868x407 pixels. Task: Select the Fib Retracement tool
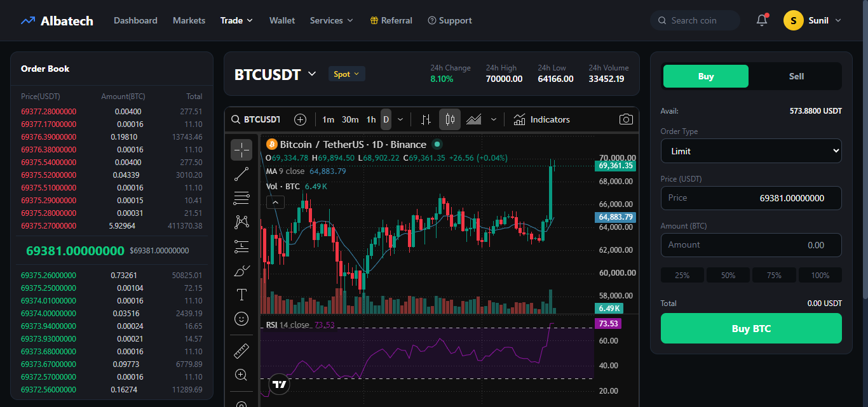coord(241,198)
